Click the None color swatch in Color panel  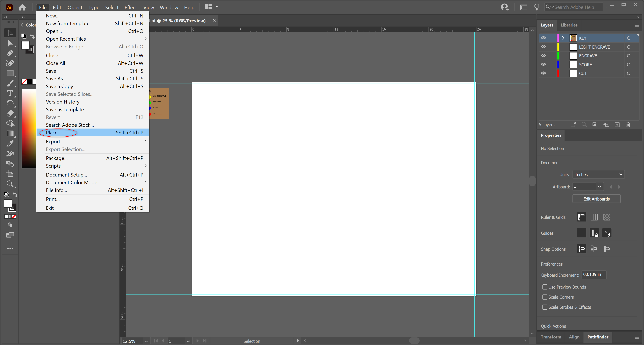click(24, 82)
